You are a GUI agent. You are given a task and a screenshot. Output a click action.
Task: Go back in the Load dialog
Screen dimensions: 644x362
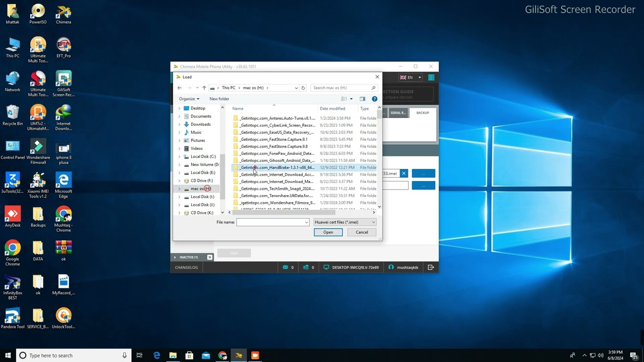pyautogui.click(x=180, y=88)
